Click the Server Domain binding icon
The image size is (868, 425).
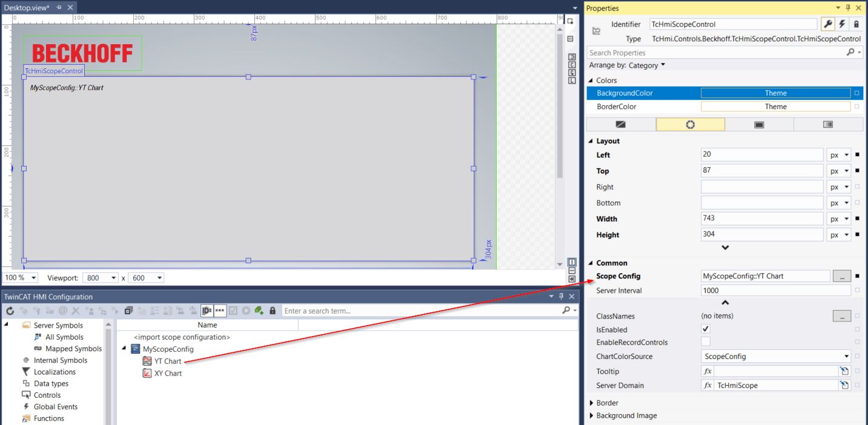(x=846, y=385)
